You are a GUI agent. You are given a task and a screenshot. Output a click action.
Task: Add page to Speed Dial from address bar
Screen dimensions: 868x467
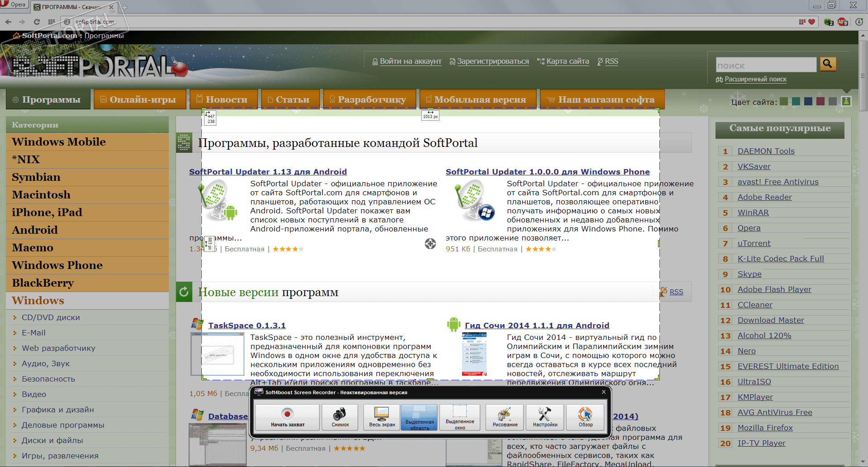coord(802,22)
